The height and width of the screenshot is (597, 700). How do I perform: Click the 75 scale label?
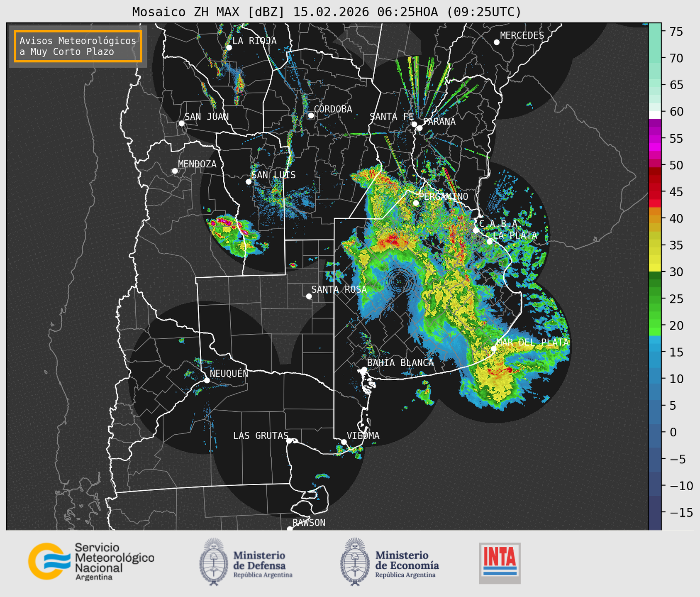click(x=676, y=32)
